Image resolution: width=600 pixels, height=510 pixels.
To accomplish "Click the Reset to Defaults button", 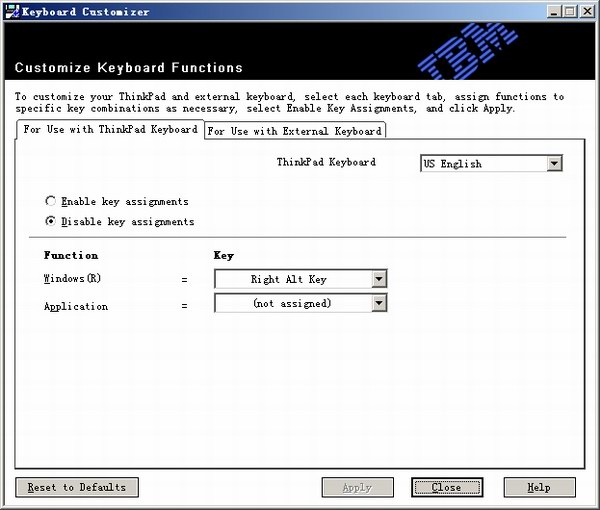I will point(77,487).
